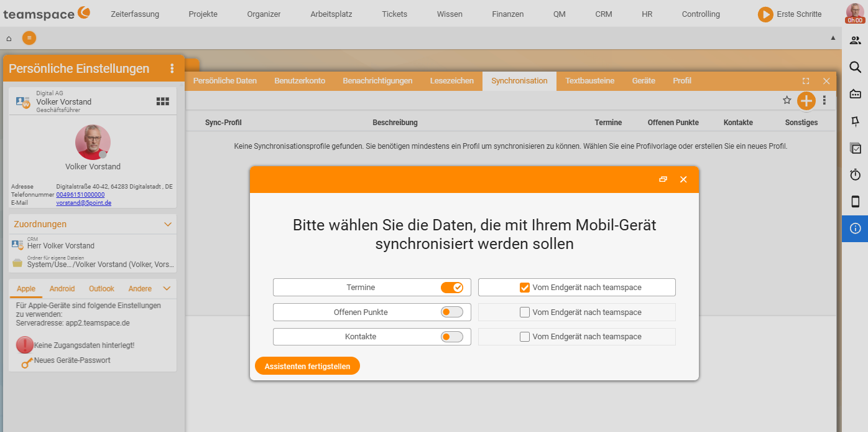Select the Outlook device tab

(101, 289)
